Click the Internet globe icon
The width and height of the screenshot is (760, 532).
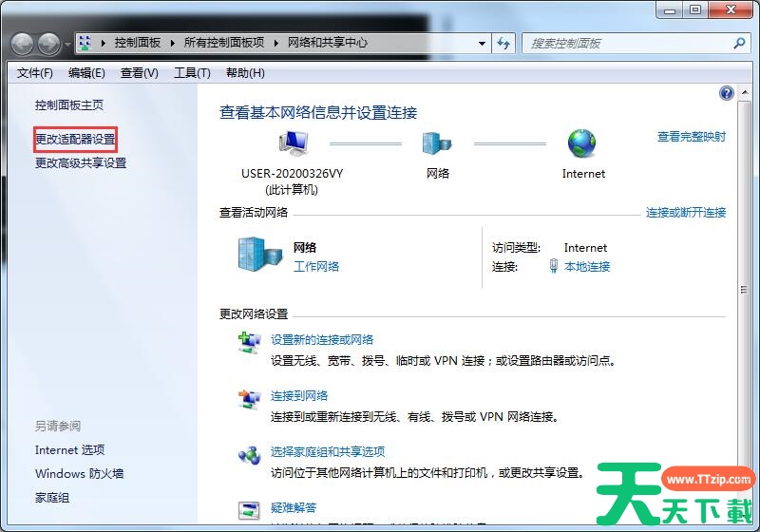[x=581, y=143]
